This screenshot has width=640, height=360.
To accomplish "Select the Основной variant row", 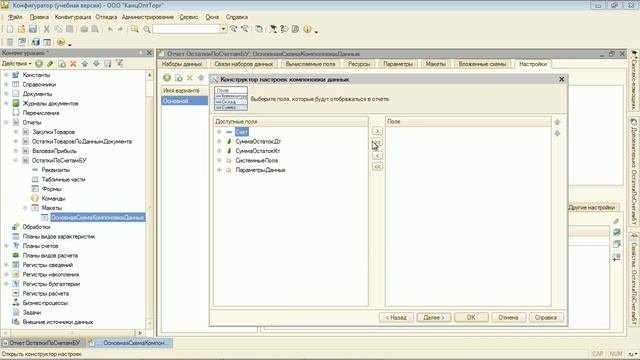I will point(184,101).
